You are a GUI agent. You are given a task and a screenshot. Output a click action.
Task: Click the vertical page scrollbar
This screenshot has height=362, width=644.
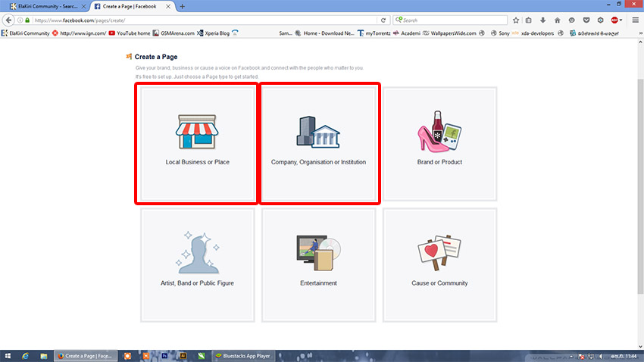click(640, 186)
